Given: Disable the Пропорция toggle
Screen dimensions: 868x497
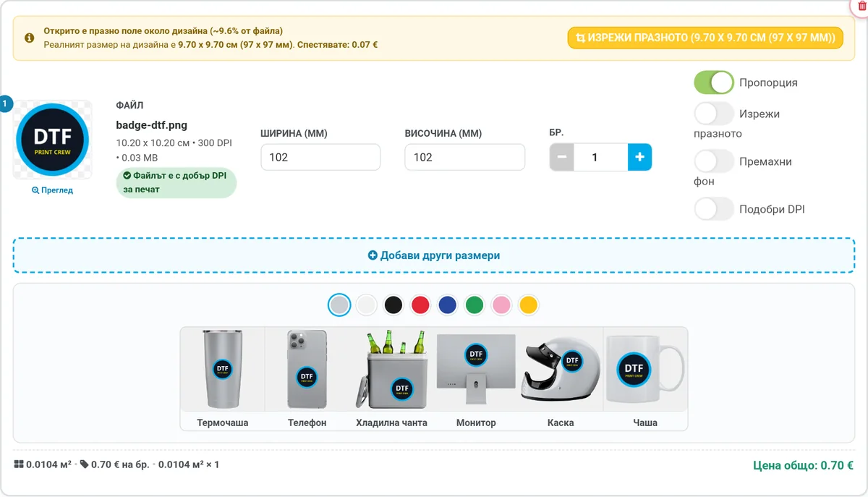Looking at the screenshot, I should coord(715,82).
